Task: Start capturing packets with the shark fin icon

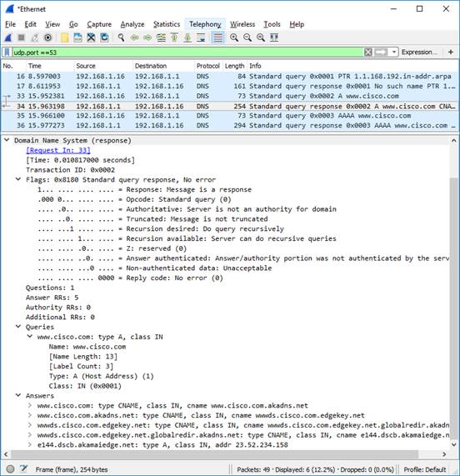Action: [x=8, y=38]
